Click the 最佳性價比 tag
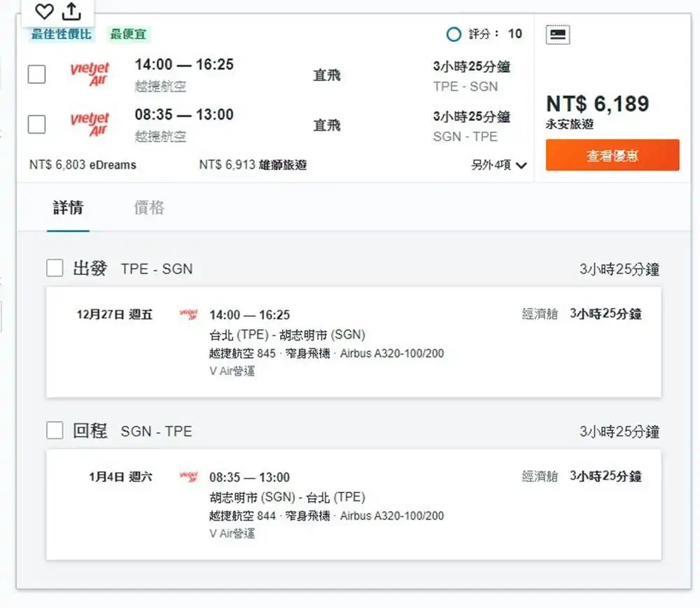 [x=61, y=34]
